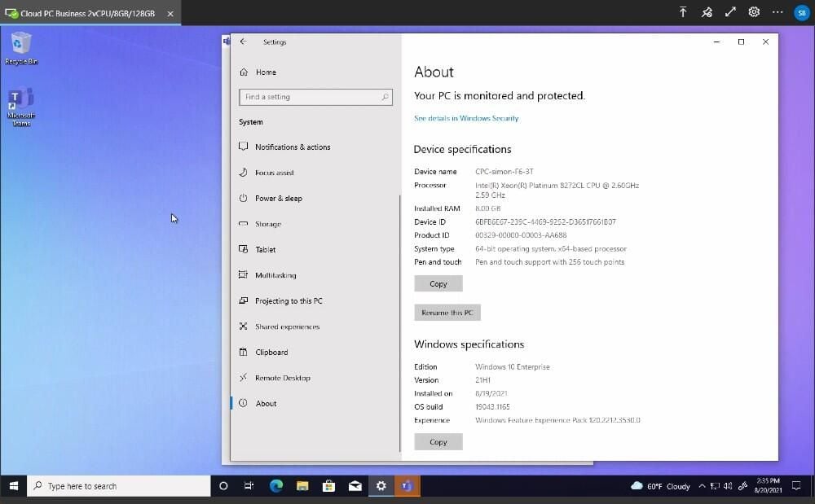Click the taskbar Type here to search box
815x504 pixels.
coord(119,486)
